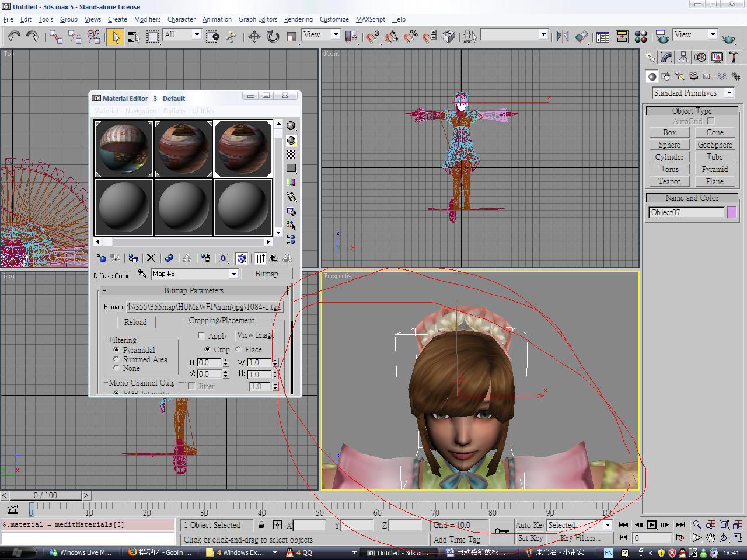The width and height of the screenshot is (747, 560).
Task: Click Reset Map delete X icon
Action: point(151,258)
